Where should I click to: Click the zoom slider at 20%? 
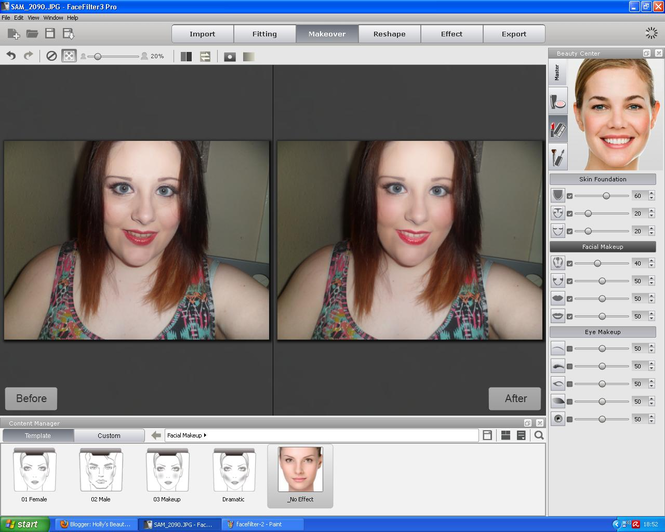pos(98,57)
